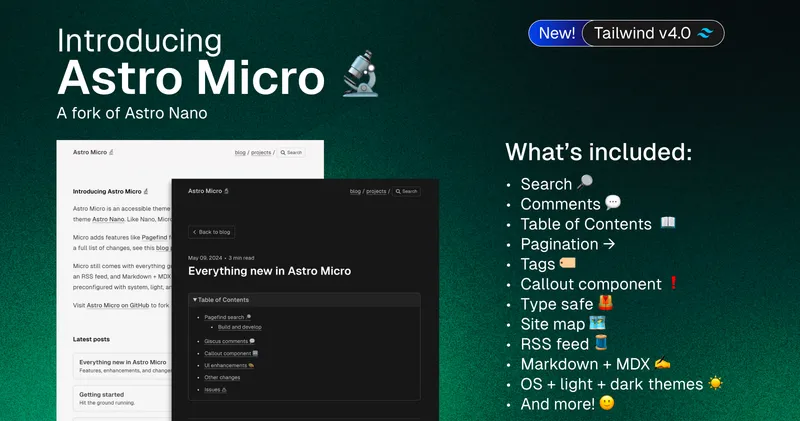800x421 pixels.
Task: Click the map emoji next to Site map
Action: click(x=597, y=323)
